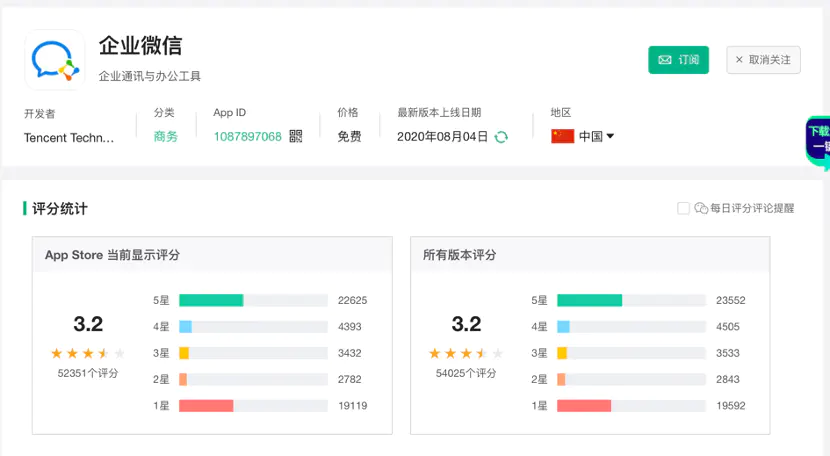Click the 1星 red bar in App Store panel
Image resolution: width=830 pixels, height=456 pixels.
pos(206,406)
